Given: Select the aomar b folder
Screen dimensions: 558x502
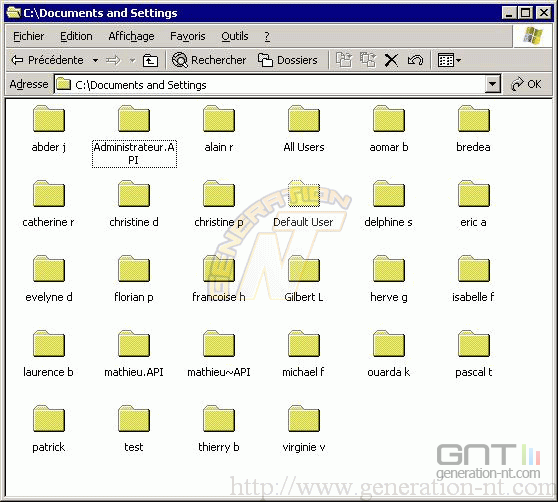Looking at the screenshot, I should click(x=389, y=129).
